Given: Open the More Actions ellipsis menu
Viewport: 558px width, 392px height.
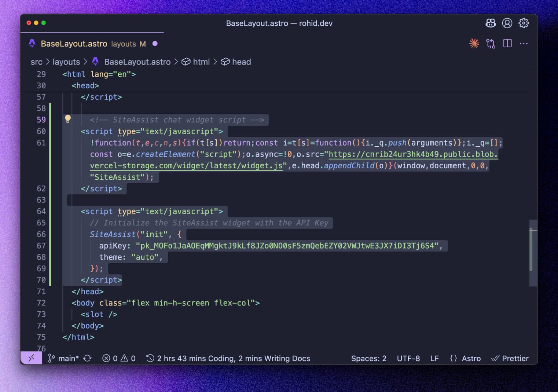Looking at the screenshot, I should pos(524,43).
